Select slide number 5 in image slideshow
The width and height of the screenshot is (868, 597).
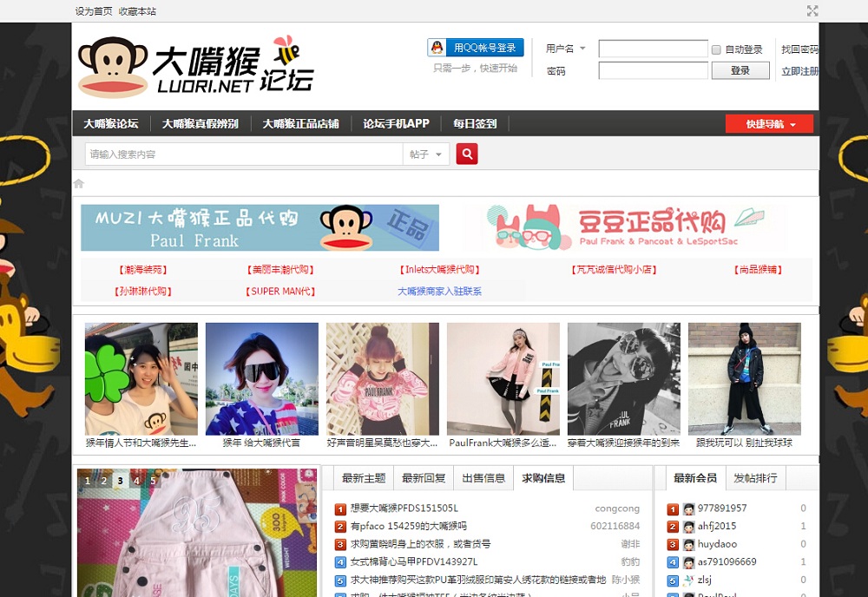153,480
